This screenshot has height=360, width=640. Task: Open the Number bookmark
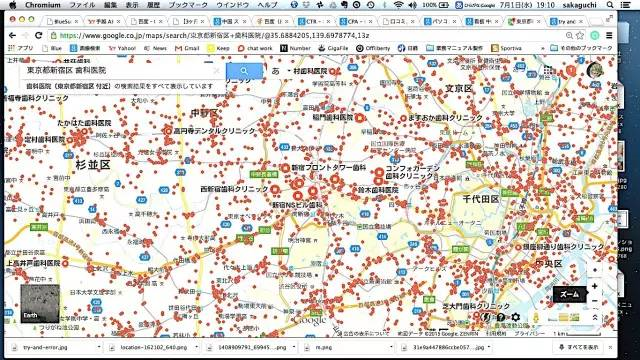296,48
